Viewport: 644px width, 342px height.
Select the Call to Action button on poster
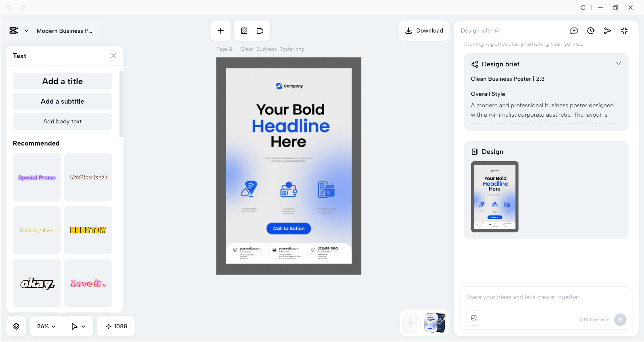tap(289, 229)
